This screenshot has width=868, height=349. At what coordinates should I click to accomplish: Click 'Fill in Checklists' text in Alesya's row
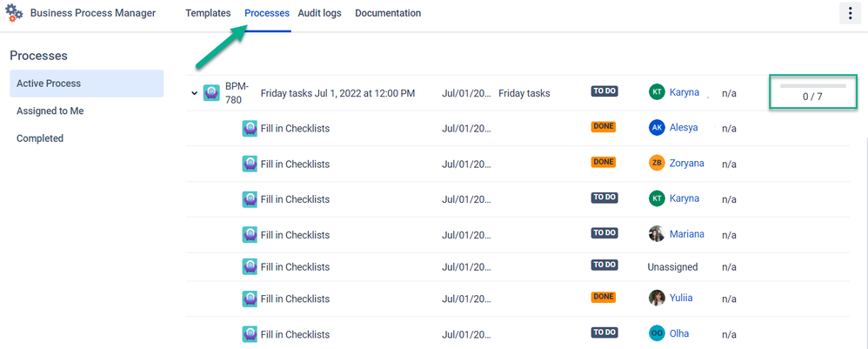(x=295, y=129)
